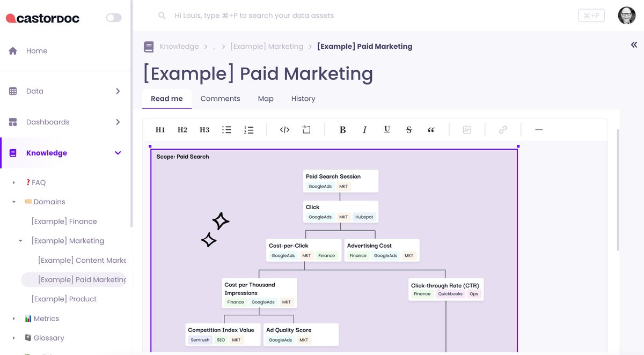Open [Example] Product page
644x355 pixels.
click(x=64, y=299)
